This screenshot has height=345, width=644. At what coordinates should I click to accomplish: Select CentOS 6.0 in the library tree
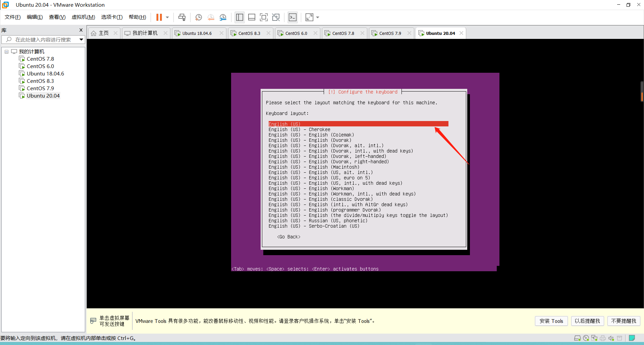tap(40, 66)
